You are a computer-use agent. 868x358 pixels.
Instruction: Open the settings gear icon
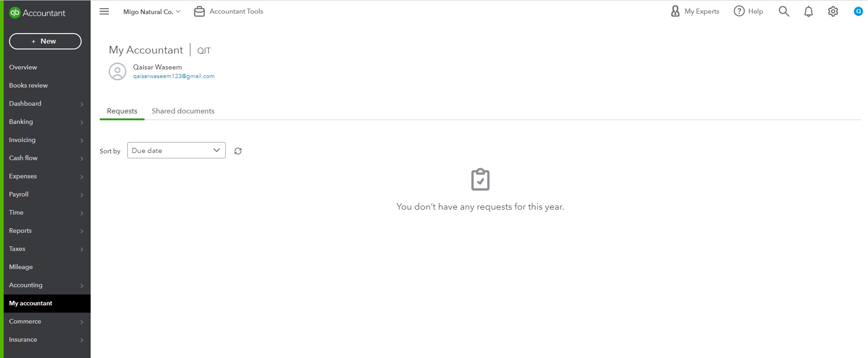[x=833, y=11]
